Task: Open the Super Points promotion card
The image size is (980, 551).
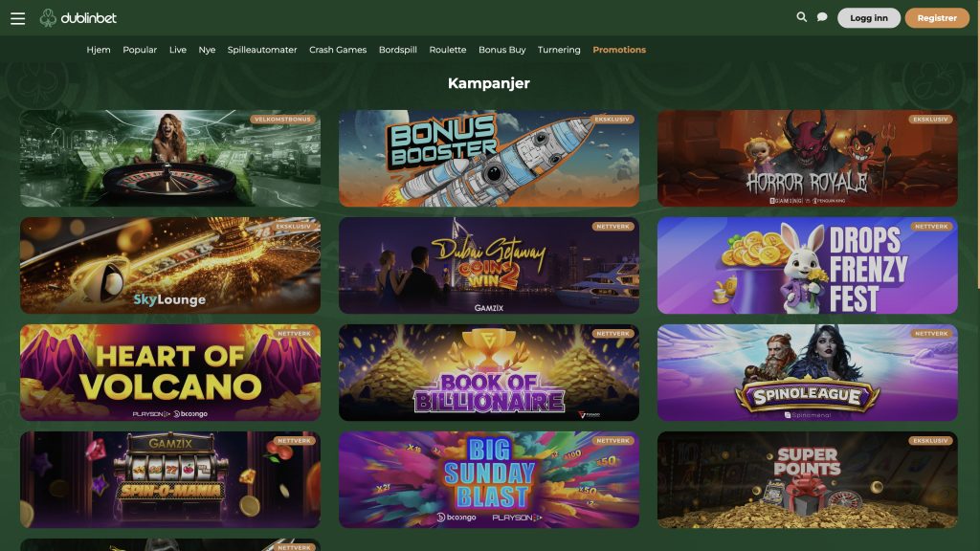Action: pos(807,480)
